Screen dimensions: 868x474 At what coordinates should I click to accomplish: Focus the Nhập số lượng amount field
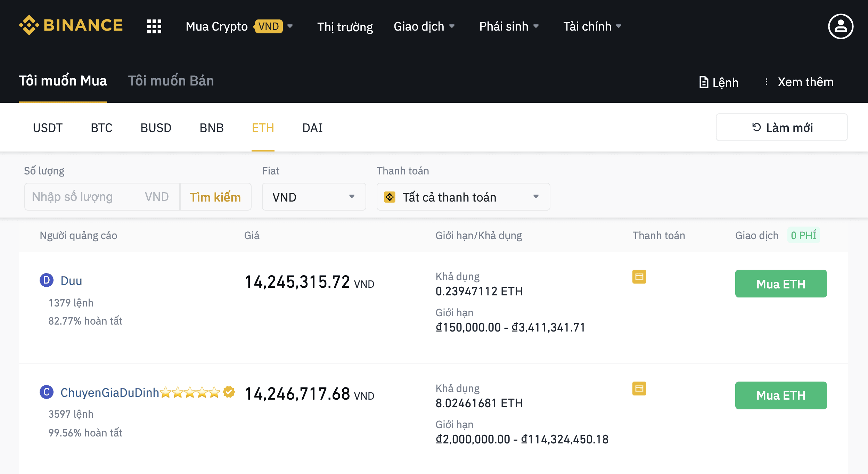pos(102,197)
